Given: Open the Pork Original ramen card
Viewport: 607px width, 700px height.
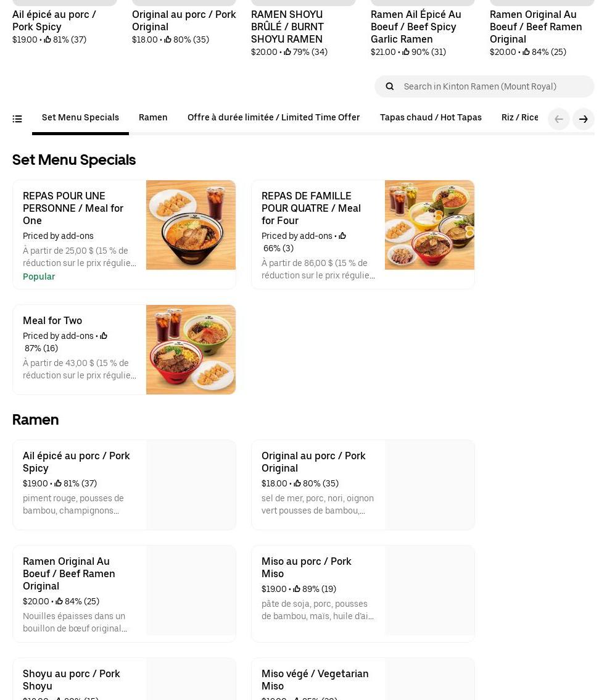Looking at the screenshot, I should pyautogui.click(x=363, y=485).
